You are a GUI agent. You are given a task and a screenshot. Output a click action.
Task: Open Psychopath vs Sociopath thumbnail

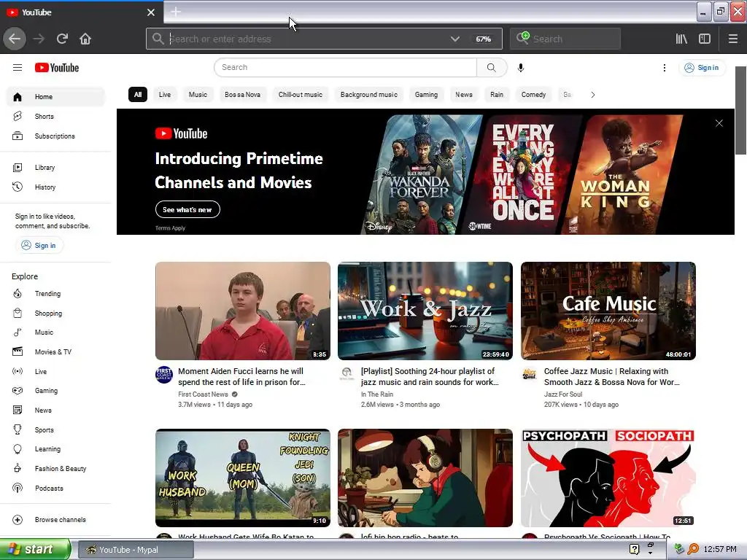tap(608, 478)
